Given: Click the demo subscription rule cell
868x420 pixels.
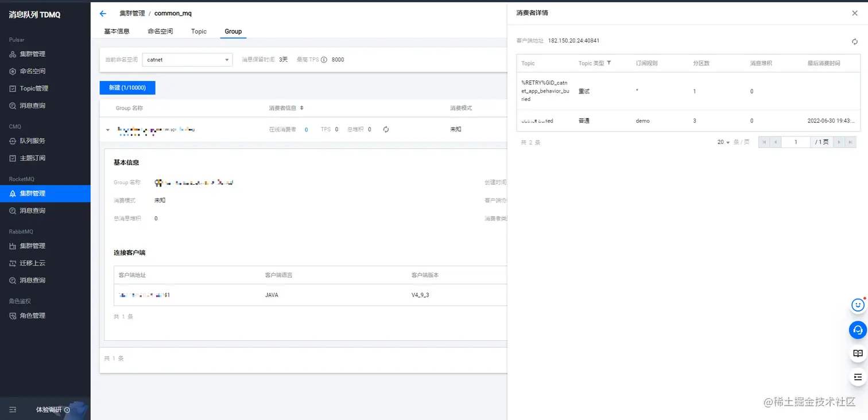Looking at the screenshot, I should coord(643,121).
